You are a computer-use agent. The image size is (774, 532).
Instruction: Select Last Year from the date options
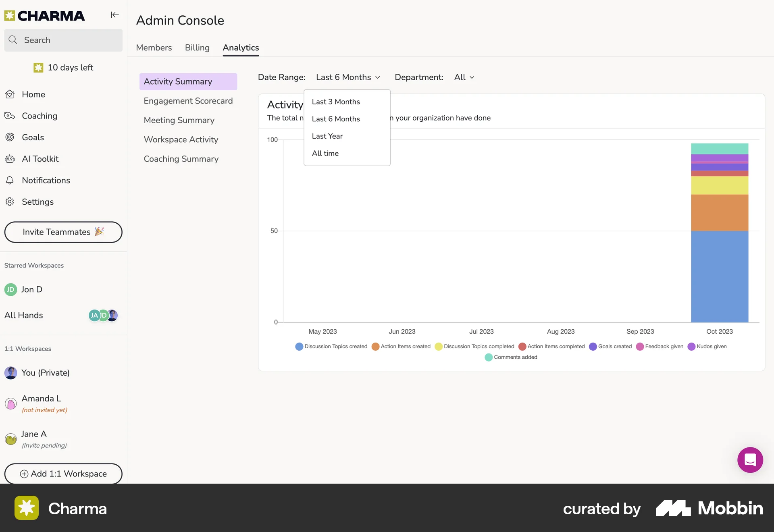327,136
